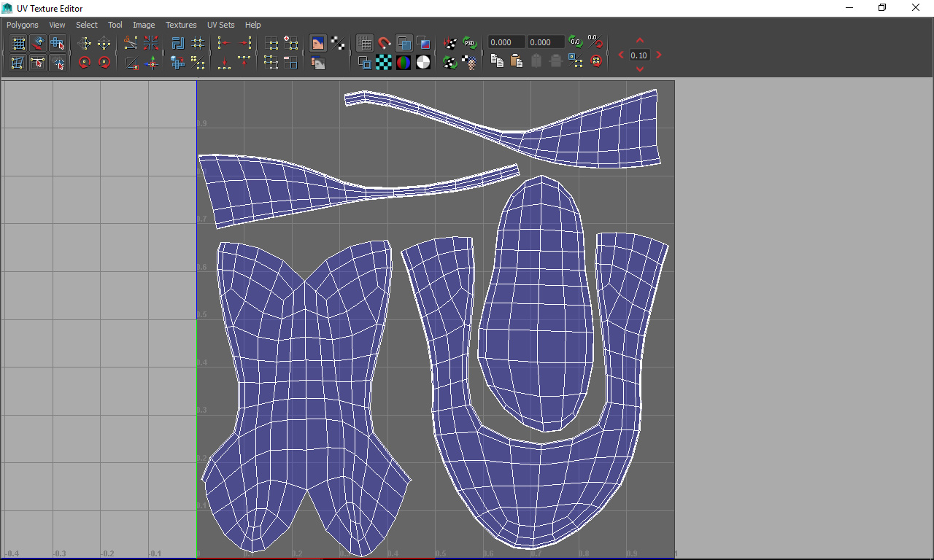Display RGB channels with the color sphere icon
This screenshot has width=934, height=560.
click(x=404, y=63)
